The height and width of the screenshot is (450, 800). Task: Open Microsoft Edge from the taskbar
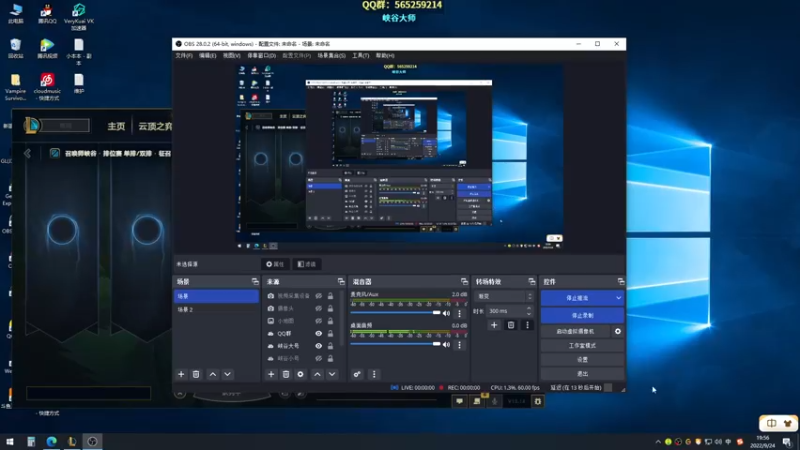[x=52, y=441]
